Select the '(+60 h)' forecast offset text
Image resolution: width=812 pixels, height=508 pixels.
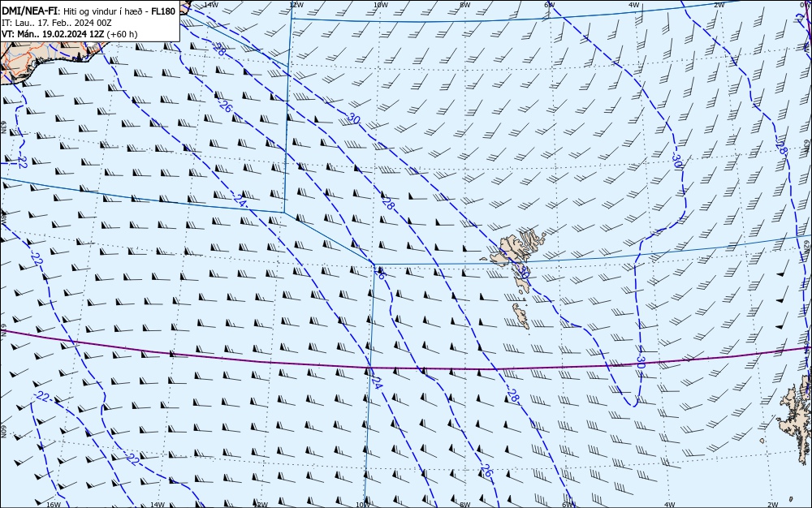(122, 34)
